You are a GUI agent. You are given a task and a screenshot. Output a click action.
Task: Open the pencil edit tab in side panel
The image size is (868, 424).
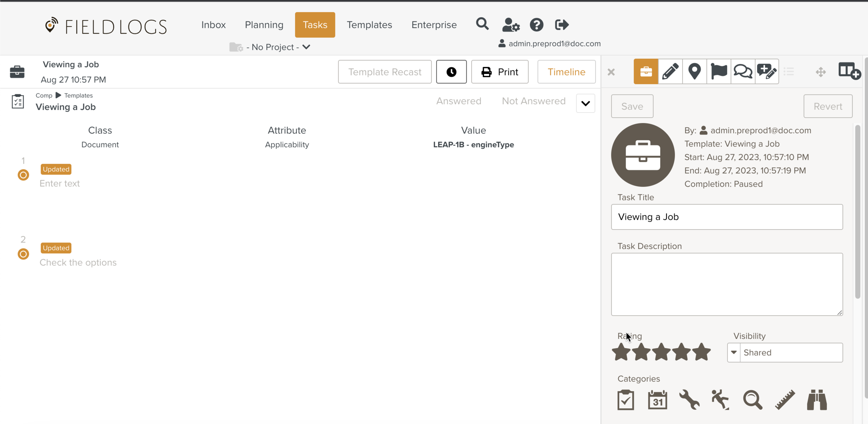click(x=670, y=72)
